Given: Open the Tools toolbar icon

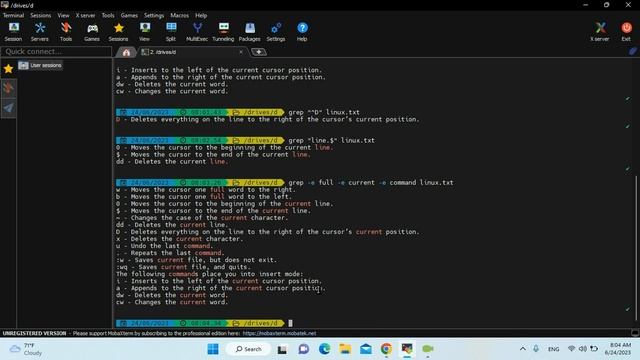Looking at the screenshot, I should [x=66, y=32].
